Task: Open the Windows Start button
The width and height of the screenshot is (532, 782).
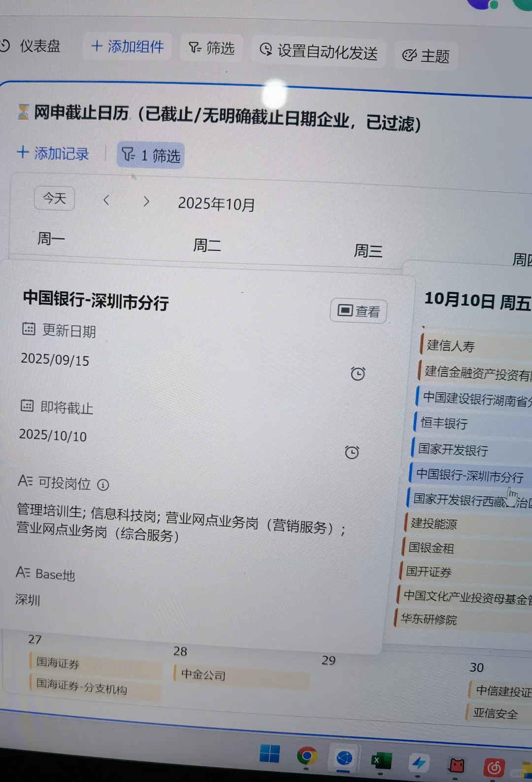Action: coord(269,753)
